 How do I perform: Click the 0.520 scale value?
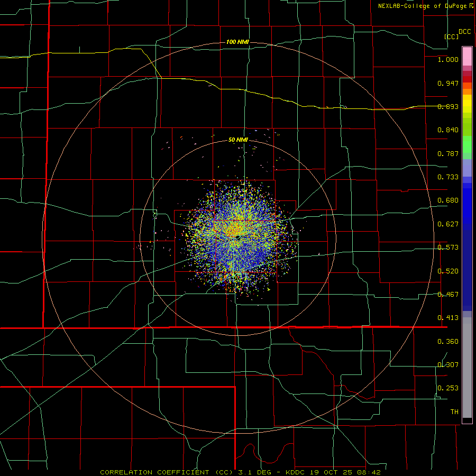click(448, 271)
